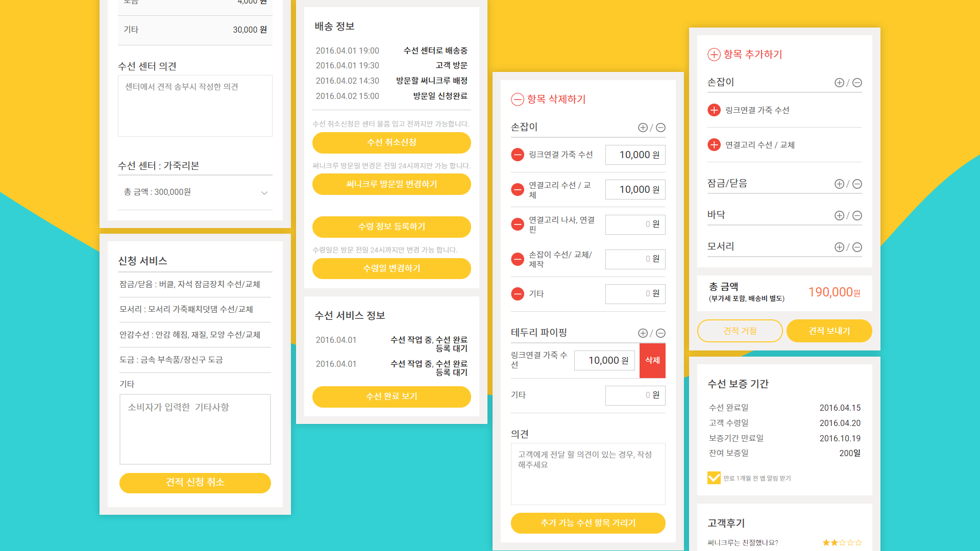
Task: Click the 기타 price field under 손잡이
Action: 635,294
